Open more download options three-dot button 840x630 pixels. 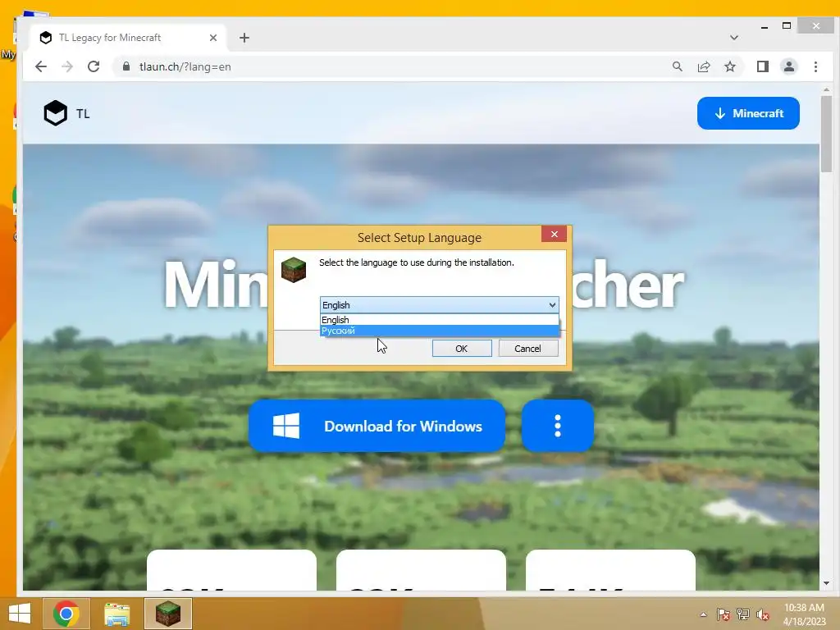point(558,426)
